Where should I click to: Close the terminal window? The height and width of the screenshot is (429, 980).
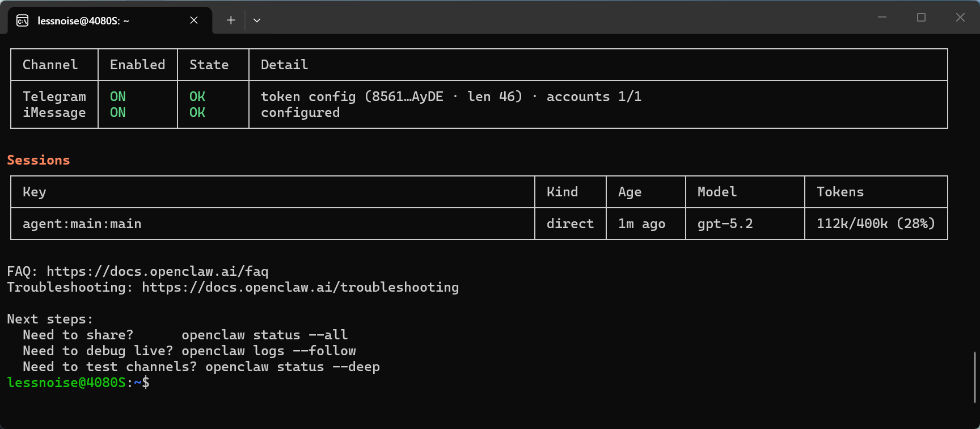(960, 18)
